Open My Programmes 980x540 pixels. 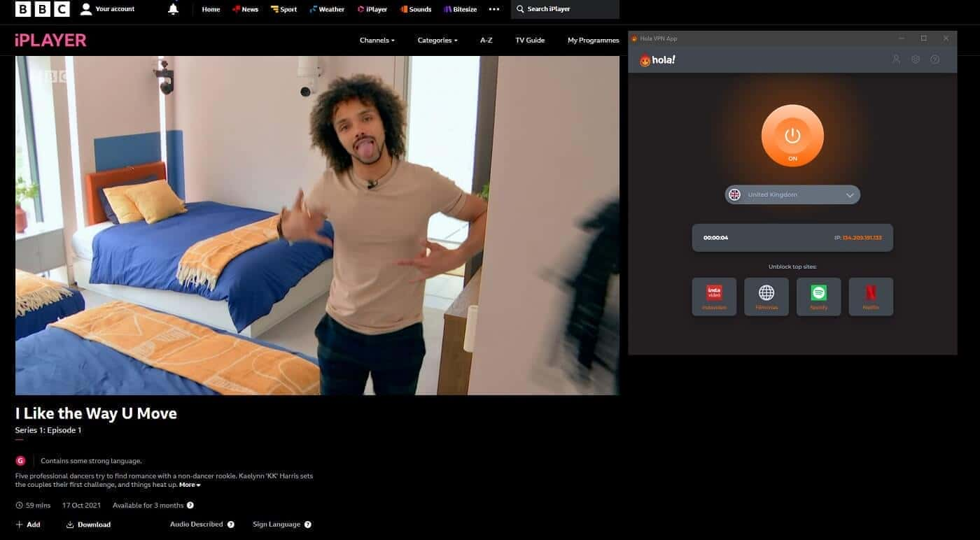click(x=594, y=40)
